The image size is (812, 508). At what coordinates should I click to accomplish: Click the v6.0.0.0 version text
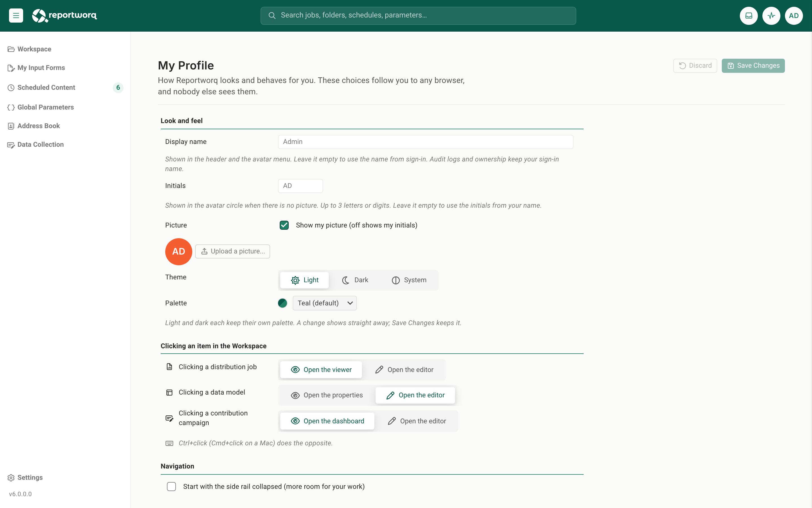[x=21, y=494]
